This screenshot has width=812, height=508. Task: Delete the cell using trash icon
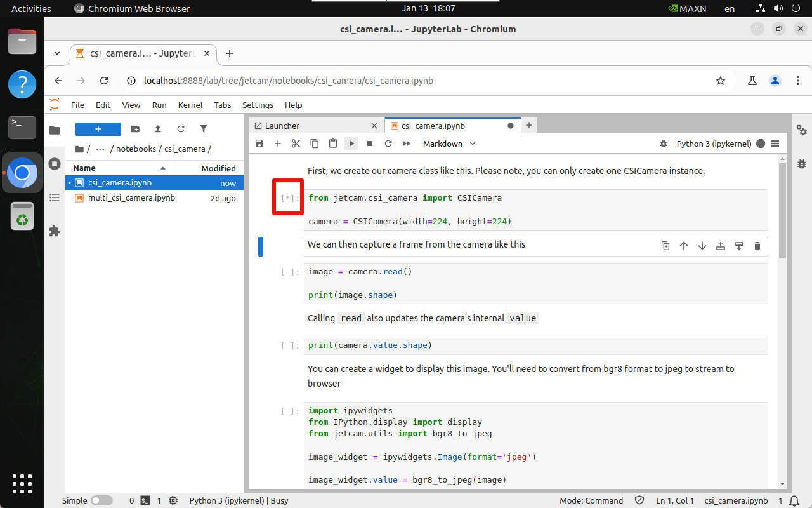[757, 246]
